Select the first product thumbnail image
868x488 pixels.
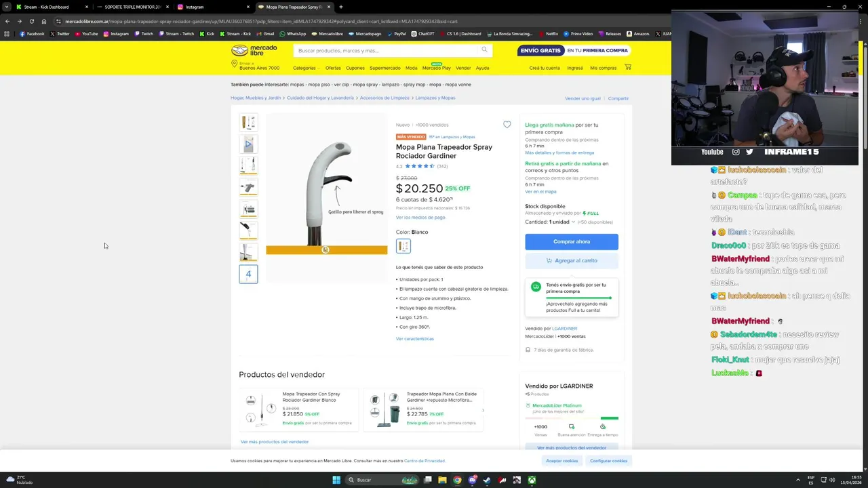[248, 122]
